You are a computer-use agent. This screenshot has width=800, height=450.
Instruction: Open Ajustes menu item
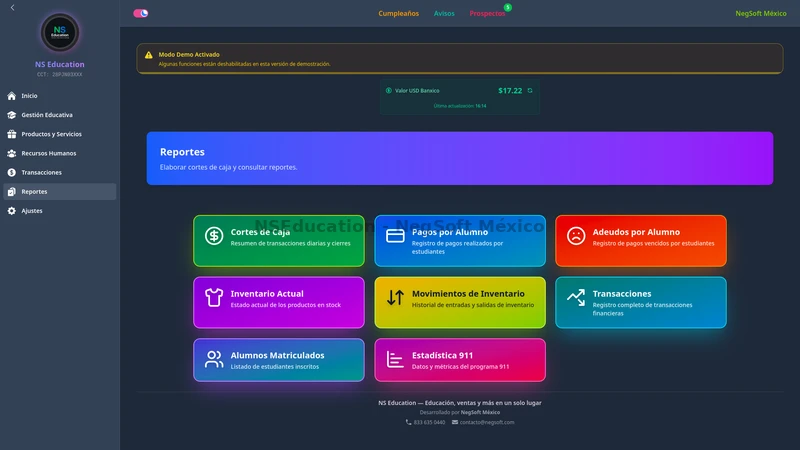(x=60, y=211)
